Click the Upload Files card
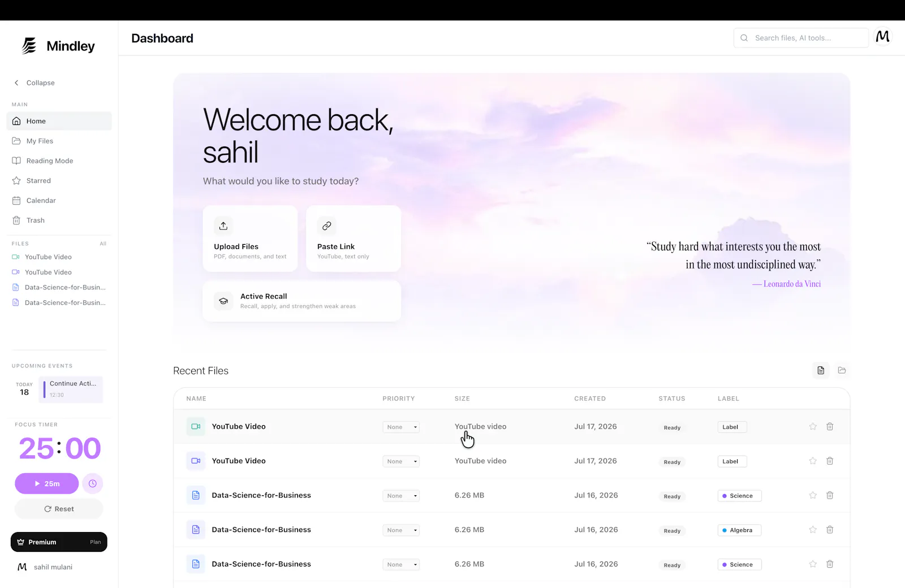The width and height of the screenshot is (905, 588). [250, 239]
